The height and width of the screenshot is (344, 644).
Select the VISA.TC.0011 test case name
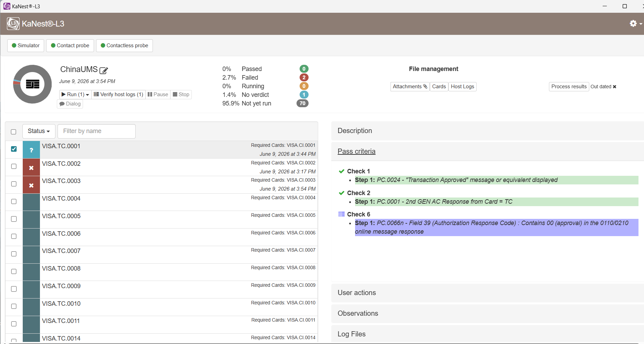click(61, 321)
